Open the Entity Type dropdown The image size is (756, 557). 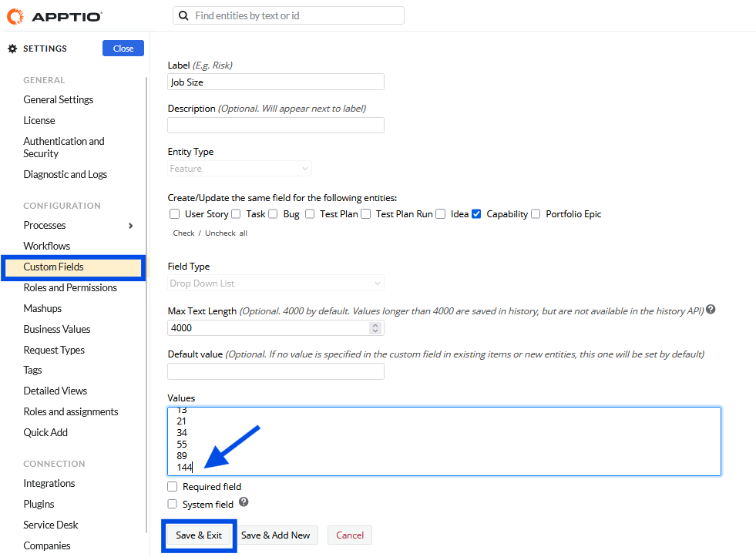click(x=240, y=169)
